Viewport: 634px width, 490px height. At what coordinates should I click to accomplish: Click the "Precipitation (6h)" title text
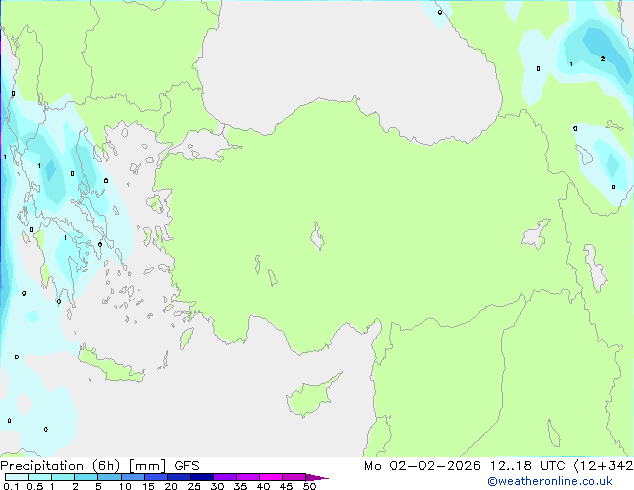tap(60, 466)
